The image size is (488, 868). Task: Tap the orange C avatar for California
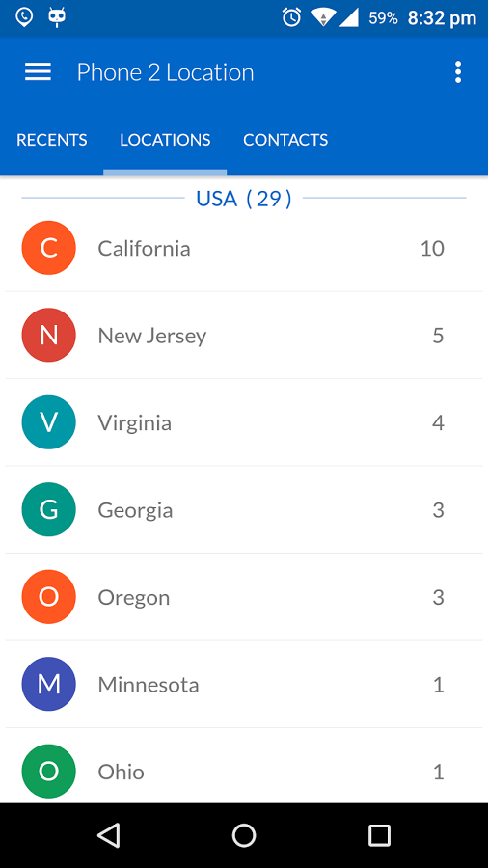click(48, 248)
